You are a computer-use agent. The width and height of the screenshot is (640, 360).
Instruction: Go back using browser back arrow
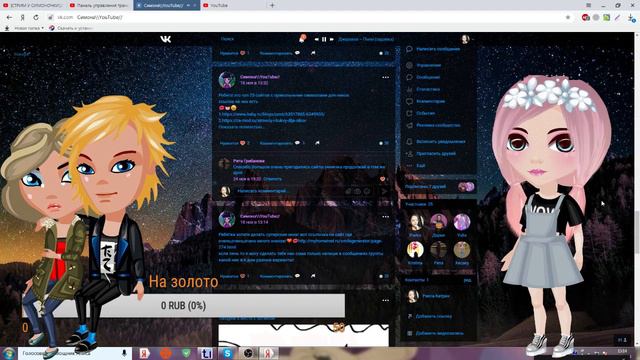coord(9,18)
